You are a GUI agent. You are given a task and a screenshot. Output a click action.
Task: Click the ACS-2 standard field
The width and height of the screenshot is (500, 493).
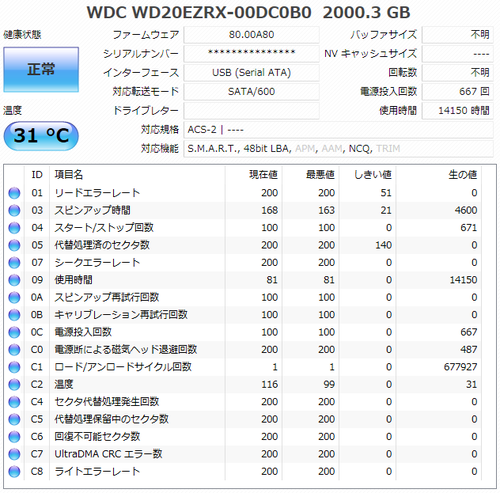338,130
